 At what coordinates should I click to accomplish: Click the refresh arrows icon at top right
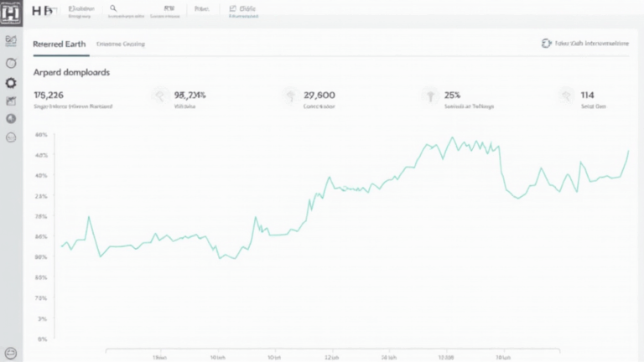pyautogui.click(x=546, y=43)
